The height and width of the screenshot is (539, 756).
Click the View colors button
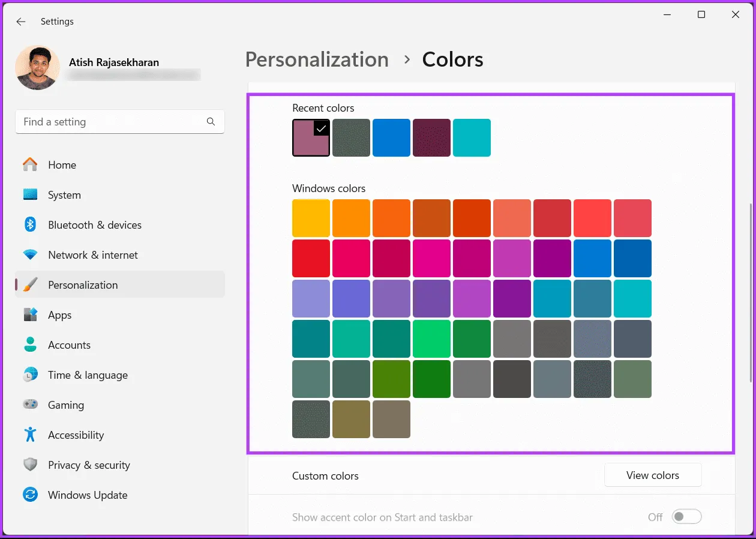point(652,475)
